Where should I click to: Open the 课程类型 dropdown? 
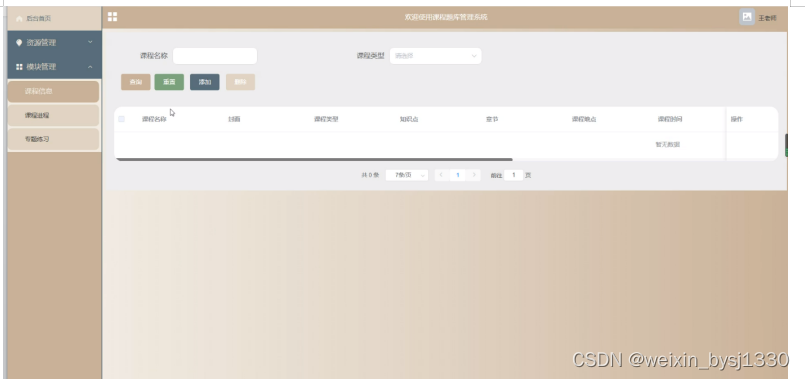[x=435, y=56]
